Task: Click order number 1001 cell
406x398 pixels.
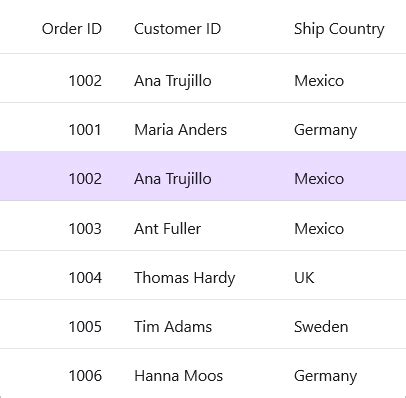Action: tap(85, 130)
